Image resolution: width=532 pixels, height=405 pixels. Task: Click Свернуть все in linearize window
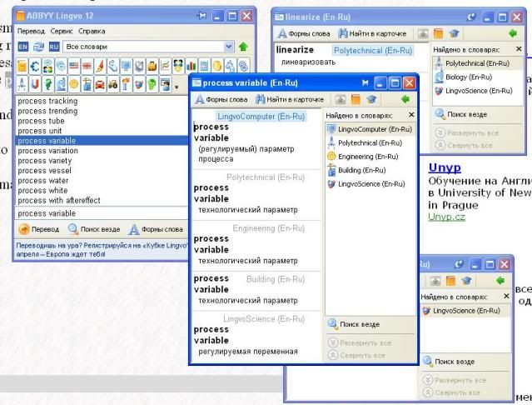[464, 145]
